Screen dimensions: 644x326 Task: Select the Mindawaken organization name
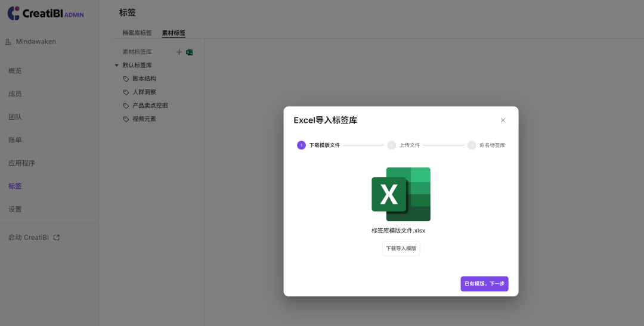(x=36, y=42)
